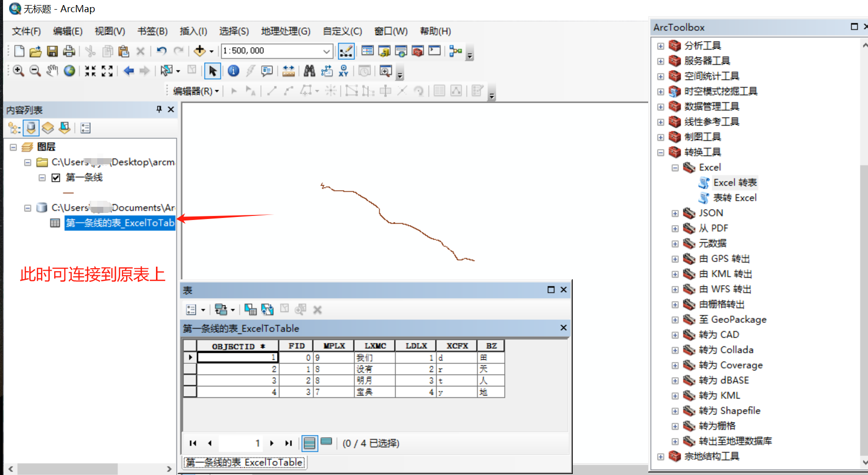Go to previous record in table
The width and height of the screenshot is (868, 475).
click(x=210, y=443)
